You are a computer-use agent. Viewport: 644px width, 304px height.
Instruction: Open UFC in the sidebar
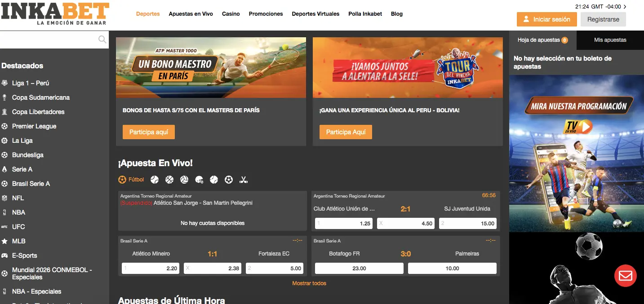point(18,227)
